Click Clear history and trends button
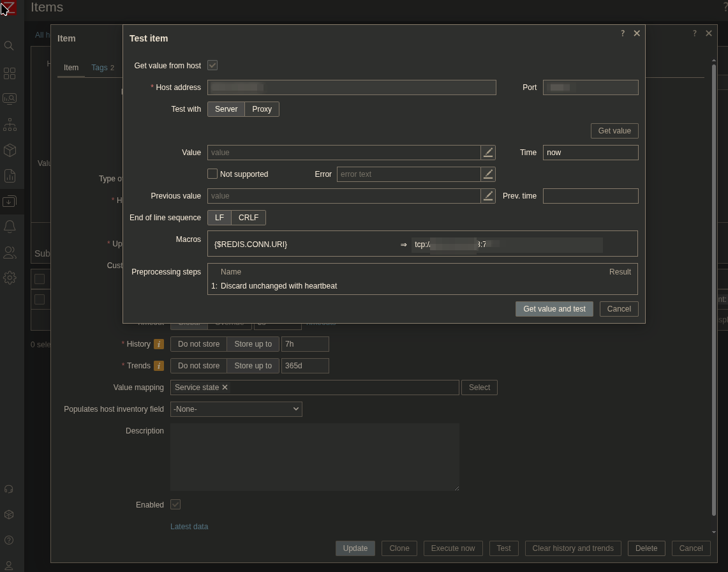 573,548
